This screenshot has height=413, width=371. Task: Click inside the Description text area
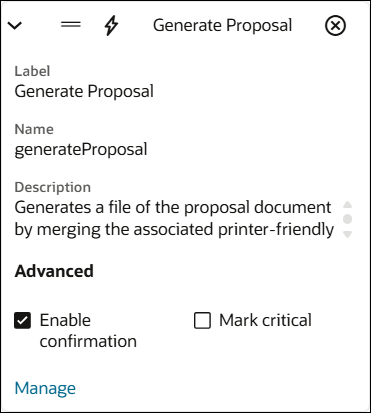(x=174, y=218)
